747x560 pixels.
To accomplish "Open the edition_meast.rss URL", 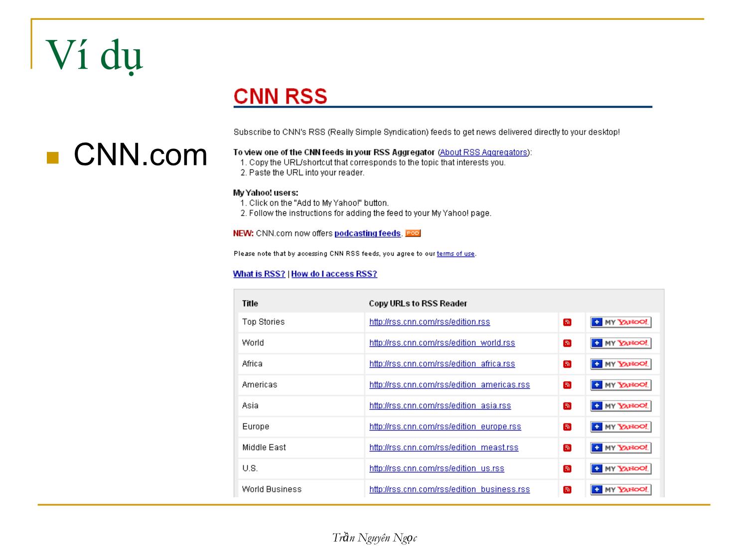I will click(x=444, y=447).
